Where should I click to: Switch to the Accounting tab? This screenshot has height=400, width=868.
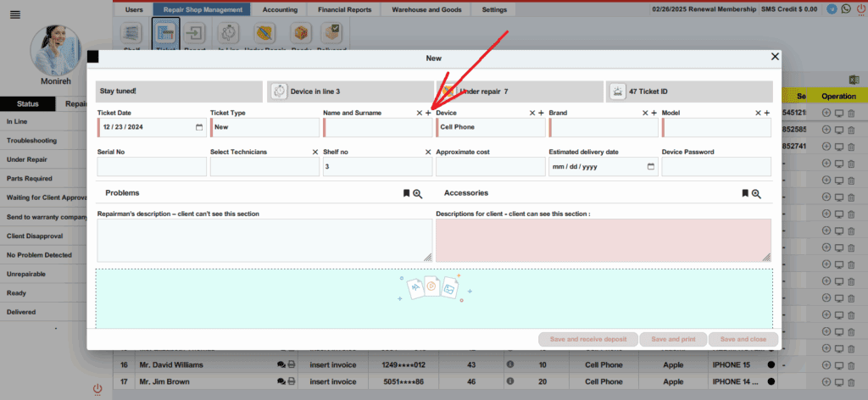click(x=280, y=9)
